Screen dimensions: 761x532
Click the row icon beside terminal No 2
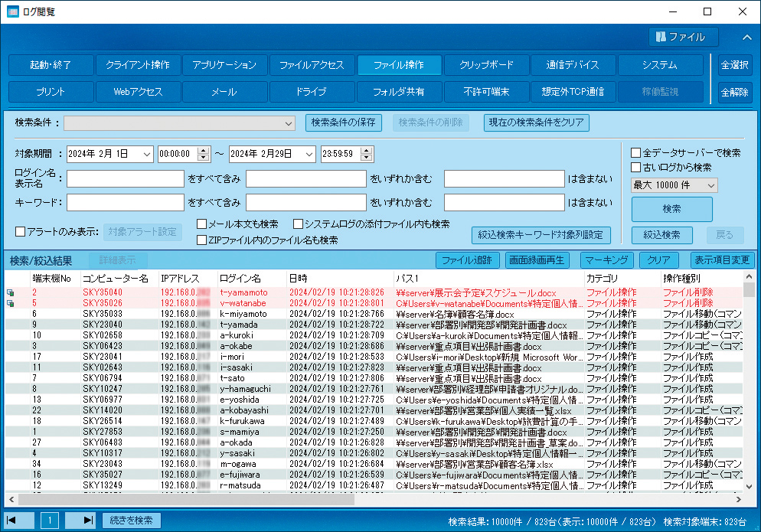10,292
